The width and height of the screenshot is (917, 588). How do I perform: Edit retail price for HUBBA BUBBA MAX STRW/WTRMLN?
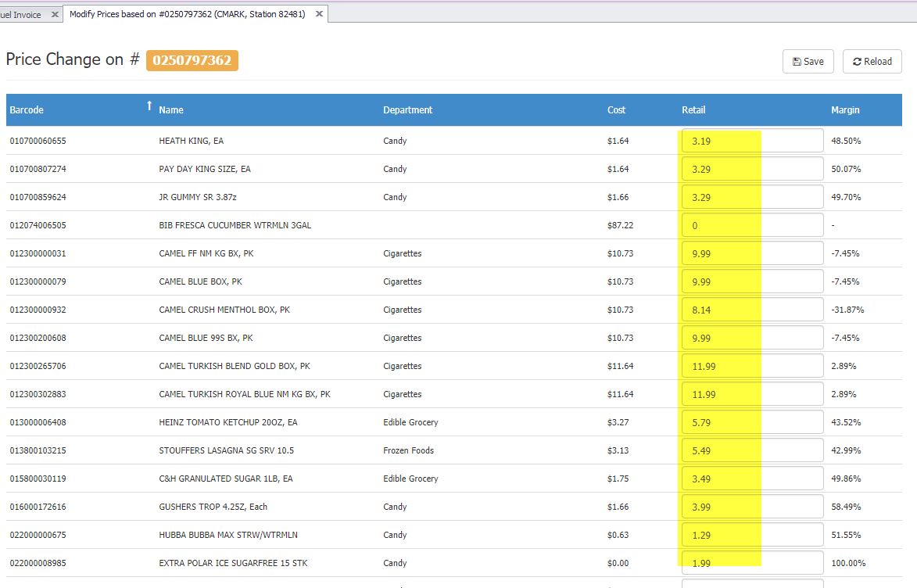[x=752, y=535]
